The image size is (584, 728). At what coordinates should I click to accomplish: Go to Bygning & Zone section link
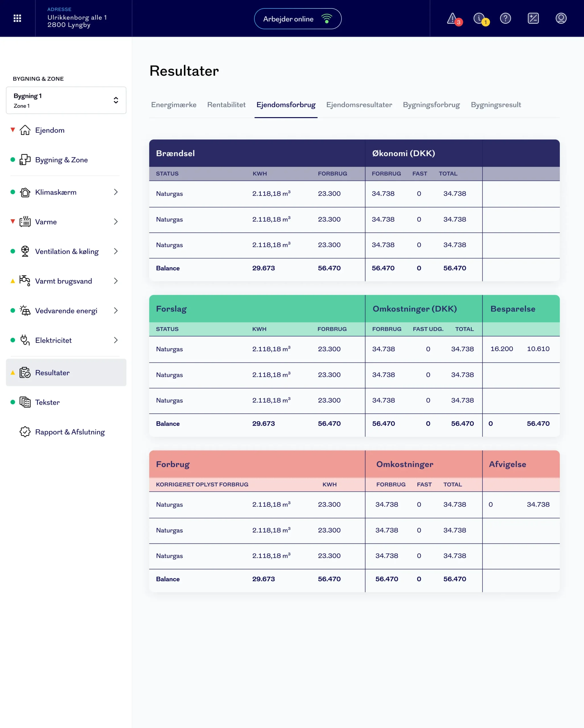pyautogui.click(x=61, y=160)
